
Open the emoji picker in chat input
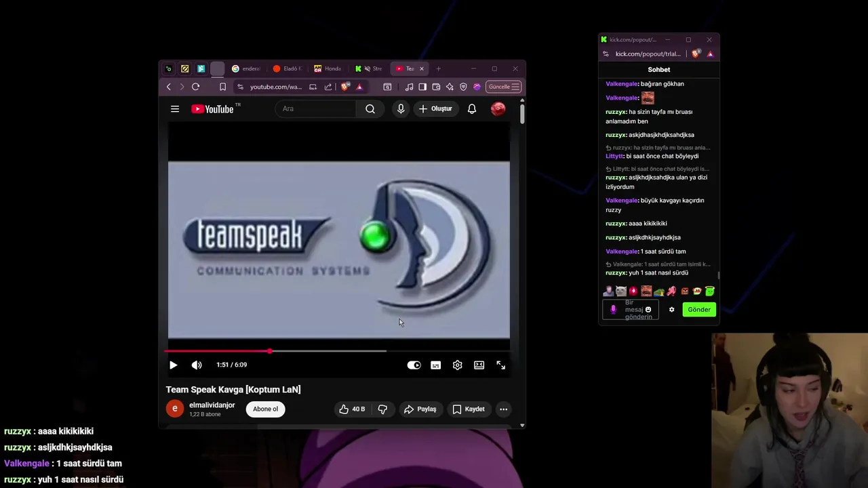(x=648, y=310)
